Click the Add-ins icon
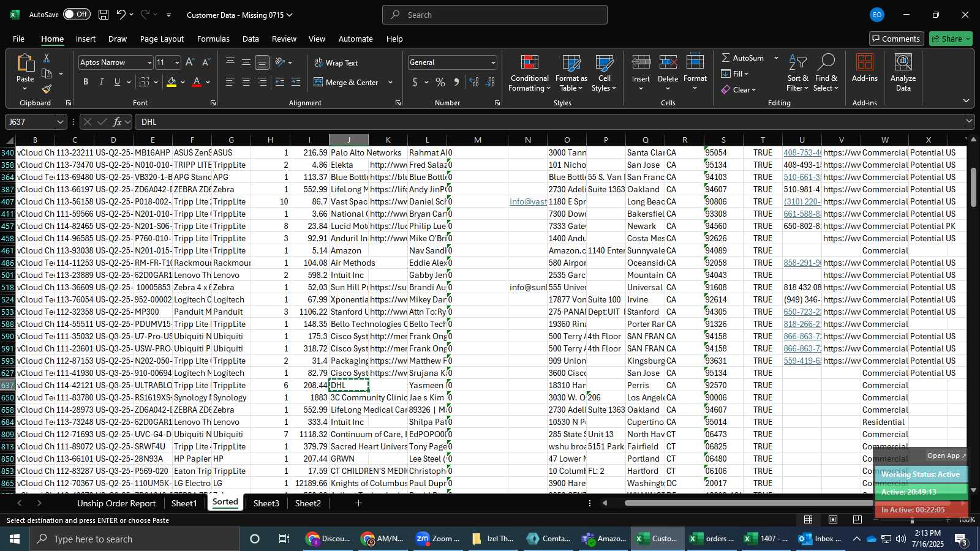Screen dimensions: 980x551 [865, 68]
